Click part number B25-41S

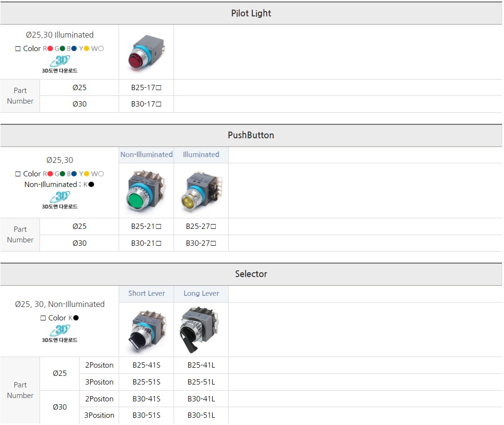click(146, 365)
